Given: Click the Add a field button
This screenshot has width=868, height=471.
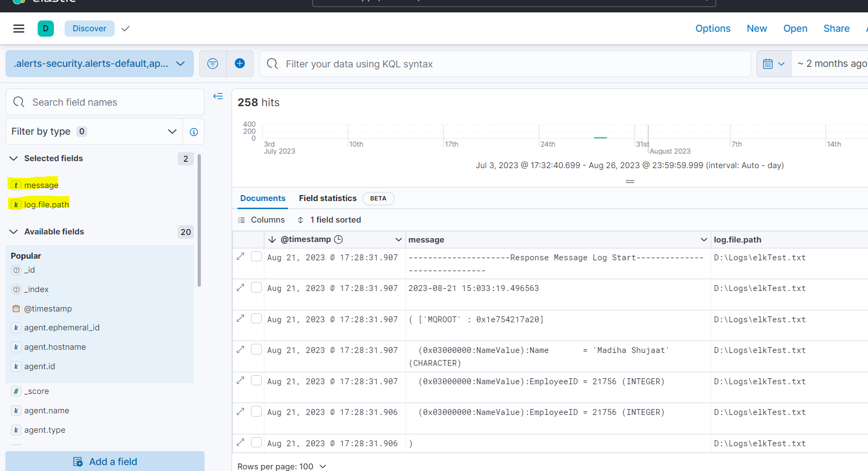Looking at the screenshot, I should [105, 461].
